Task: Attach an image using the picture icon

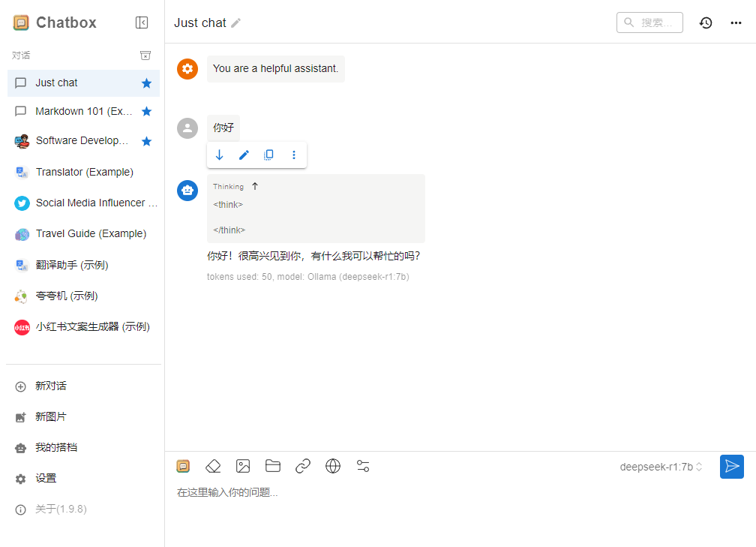Action: tap(243, 466)
